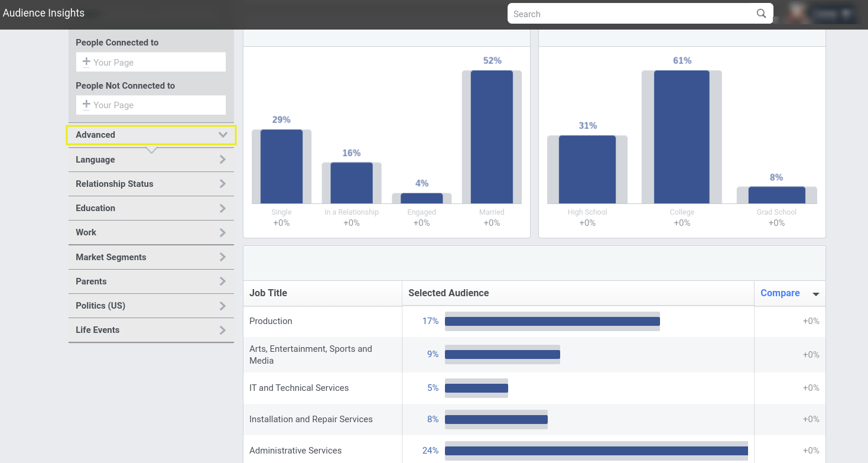This screenshot has width=868, height=463.
Task: Select IT and Technical Services row
Action: (x=534, y=388)
